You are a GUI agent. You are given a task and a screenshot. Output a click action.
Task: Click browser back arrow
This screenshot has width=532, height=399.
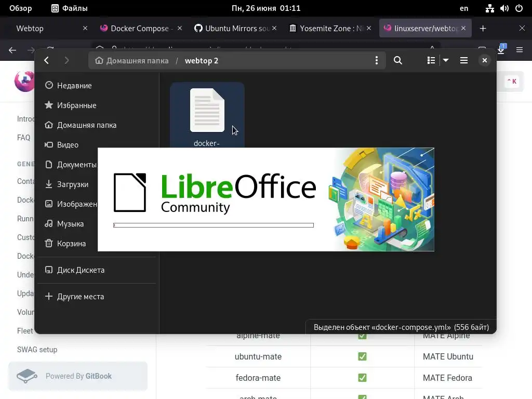coord(12,50)
